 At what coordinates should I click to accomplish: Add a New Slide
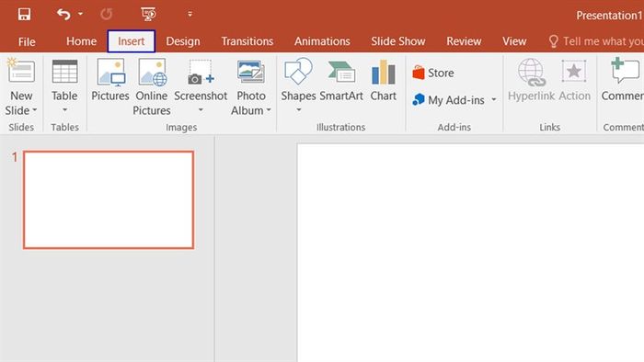click(x=21, y=87)
